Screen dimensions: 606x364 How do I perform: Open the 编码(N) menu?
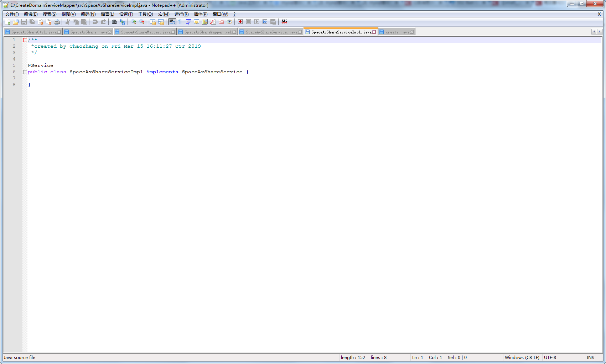(x=88, y=14)
